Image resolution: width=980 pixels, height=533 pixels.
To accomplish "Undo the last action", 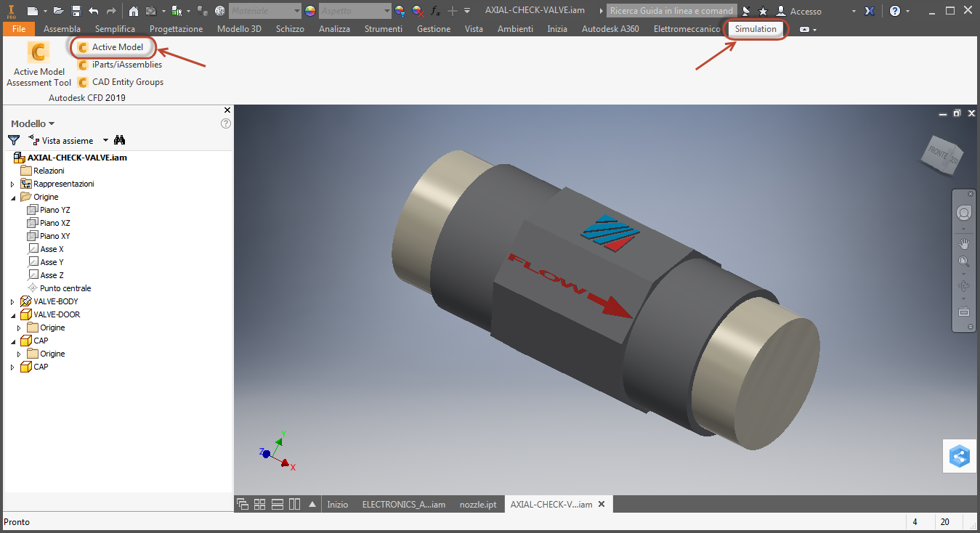I will (x=93, y=11).
